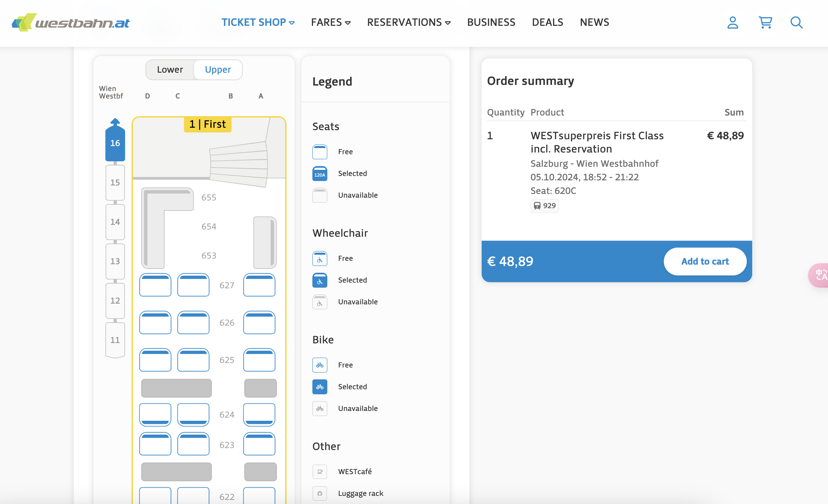Expand the TICKET SHOP menu
The height and width of the screenshot is (504, 828).
pos(258,22)
